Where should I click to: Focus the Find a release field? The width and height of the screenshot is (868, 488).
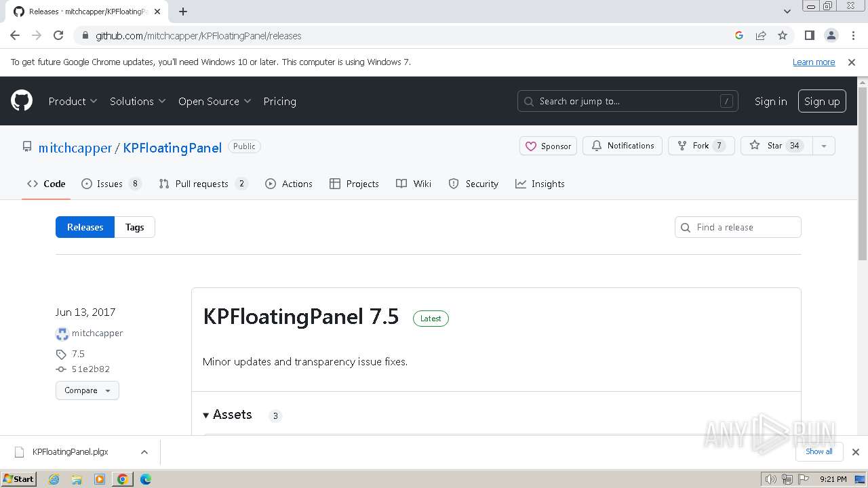tap(745, 227)
